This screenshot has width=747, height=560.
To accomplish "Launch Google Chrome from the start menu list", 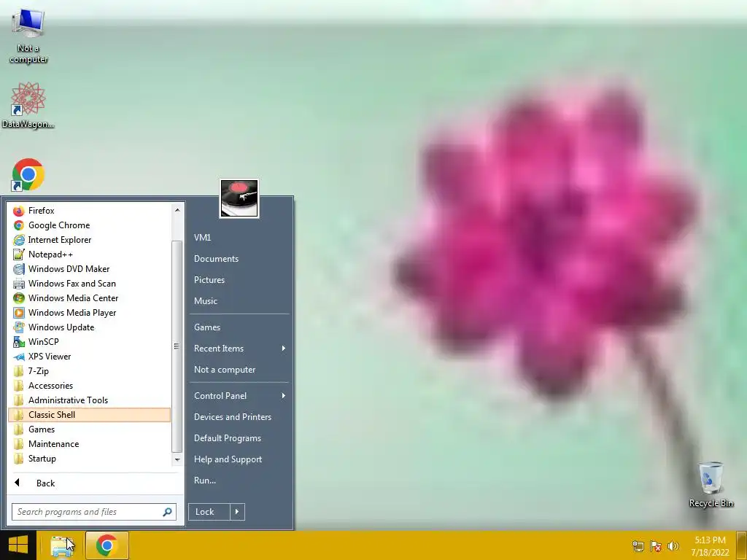I will click(89, 225).
